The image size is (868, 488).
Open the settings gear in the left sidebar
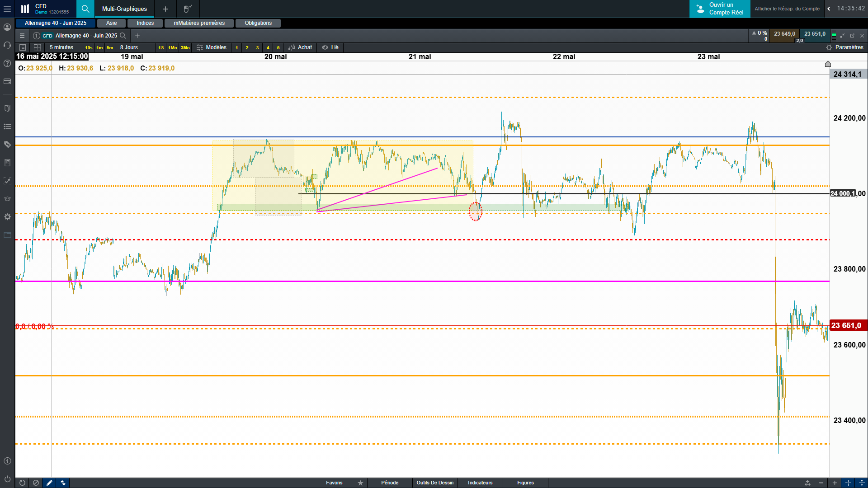[x=7, y=217]
